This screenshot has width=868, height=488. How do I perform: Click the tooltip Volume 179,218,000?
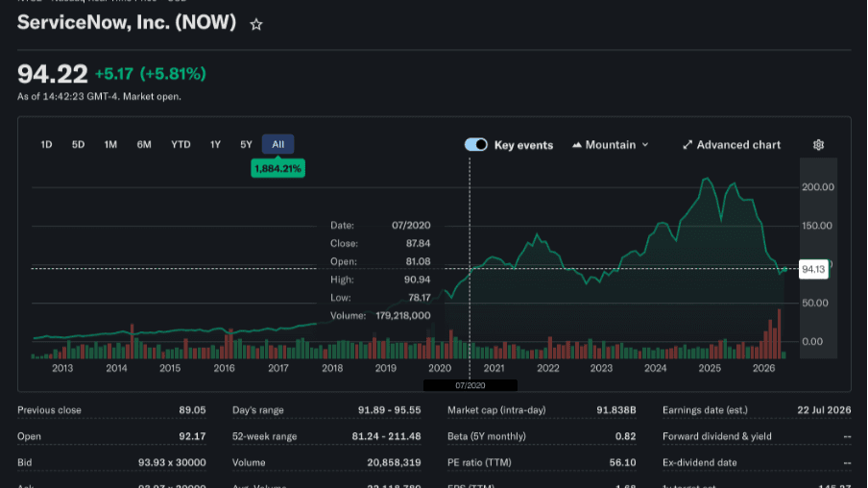(x=403, y=315)
